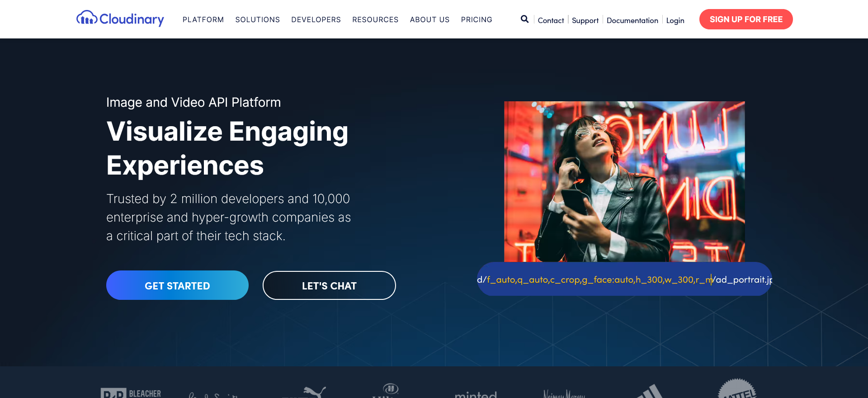Click the Adidas logo
The image size is (868, 398).
pos(650,391)
